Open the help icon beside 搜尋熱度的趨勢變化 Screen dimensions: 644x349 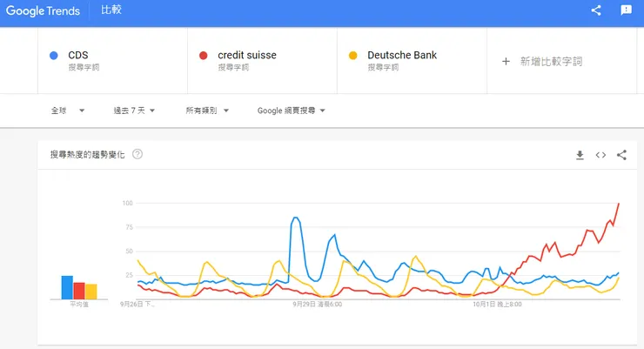point(138,154)
